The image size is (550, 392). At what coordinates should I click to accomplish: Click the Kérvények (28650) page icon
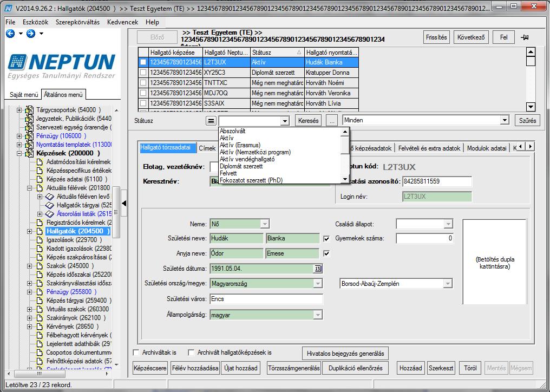click(40, 326)
